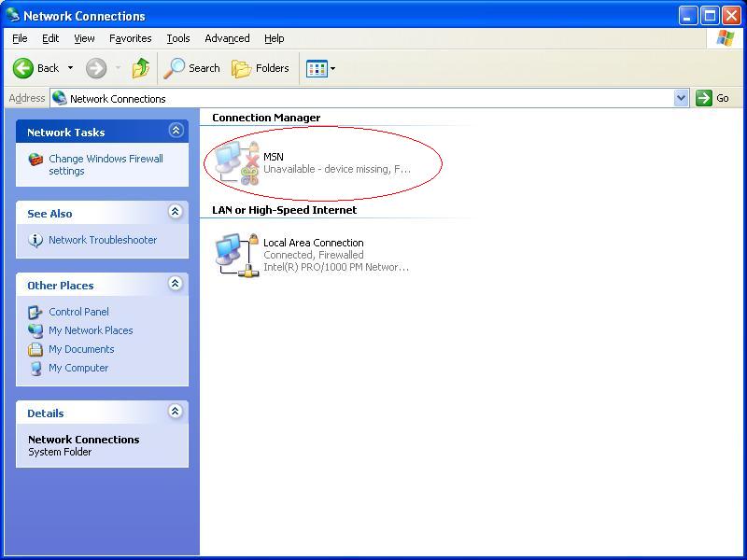Click the Views icon in toolbar
Image resolution: width=747 pixels, height=560 pixels.
pos(317,68)
